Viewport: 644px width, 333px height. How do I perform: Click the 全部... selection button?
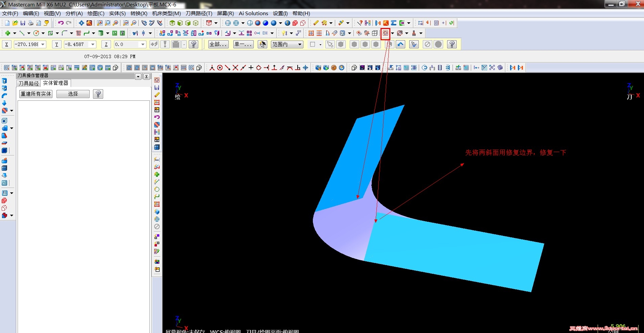click(x=218, y=44)
